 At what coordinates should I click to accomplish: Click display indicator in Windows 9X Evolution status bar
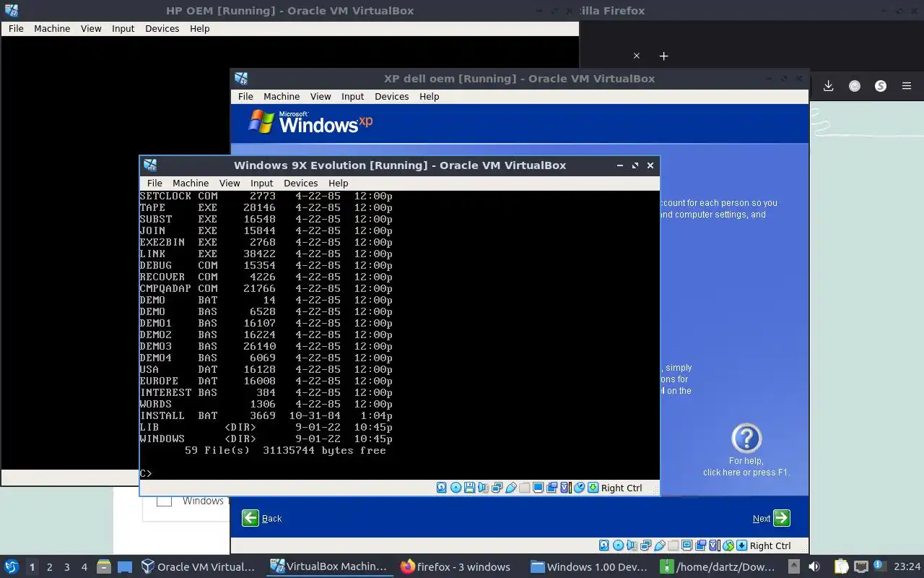tap(538, 488)
